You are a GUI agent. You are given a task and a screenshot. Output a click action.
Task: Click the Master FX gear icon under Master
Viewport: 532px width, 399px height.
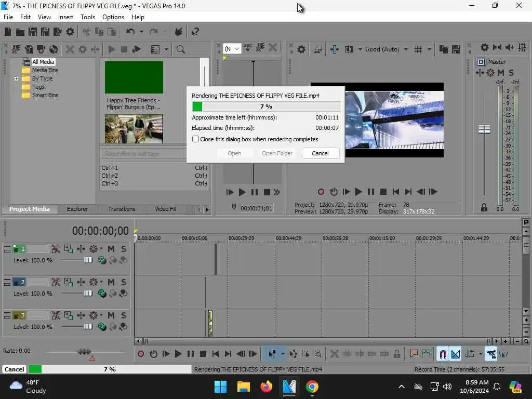pos(490,73)
